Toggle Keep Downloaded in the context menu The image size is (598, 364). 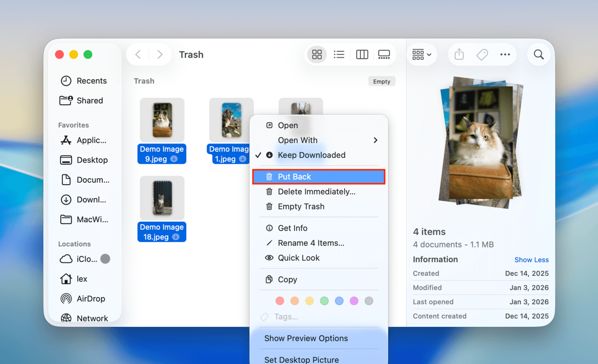point(311,155)
